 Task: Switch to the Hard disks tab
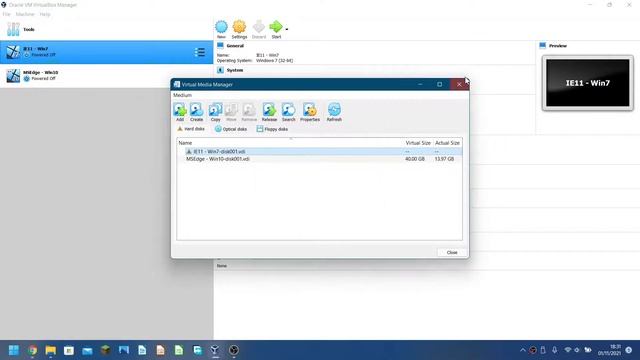coord(191,129)
